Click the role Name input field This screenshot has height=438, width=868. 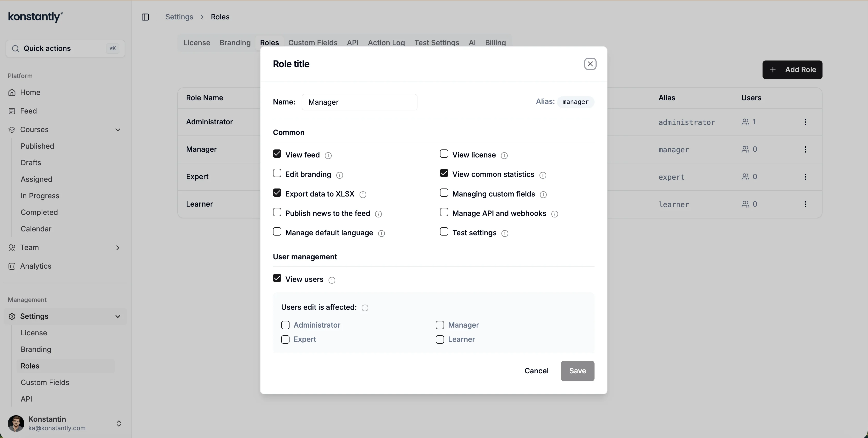[359, 102]
